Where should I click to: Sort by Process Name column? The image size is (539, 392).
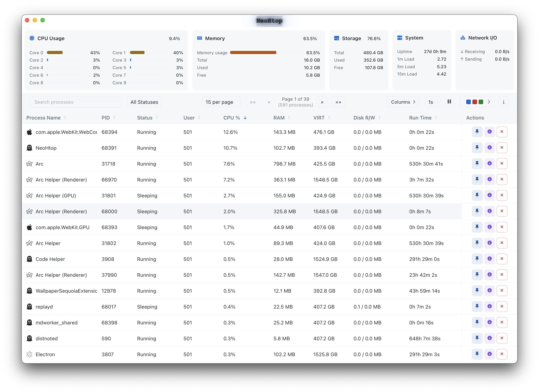click(46, 118)
